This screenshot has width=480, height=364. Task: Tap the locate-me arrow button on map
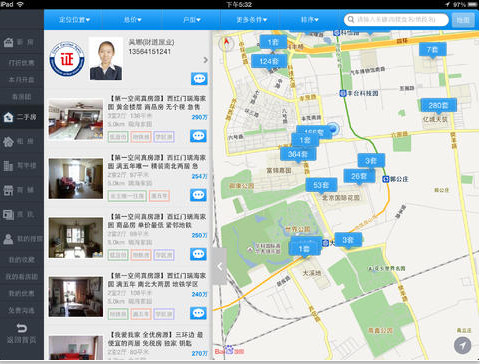(x=463, y=346)
